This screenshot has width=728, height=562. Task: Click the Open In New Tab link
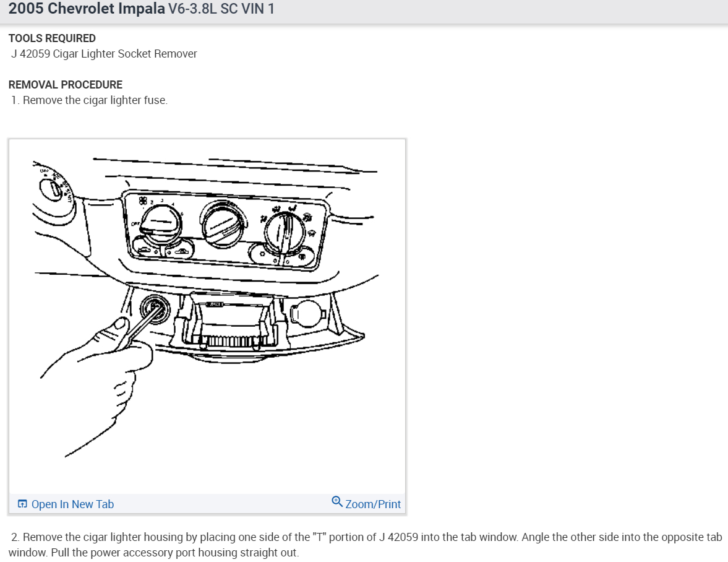click(x=72, y=504)
